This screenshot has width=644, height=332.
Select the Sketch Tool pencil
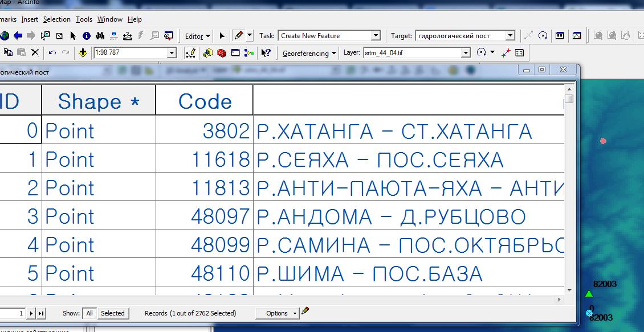coord(239,36)
